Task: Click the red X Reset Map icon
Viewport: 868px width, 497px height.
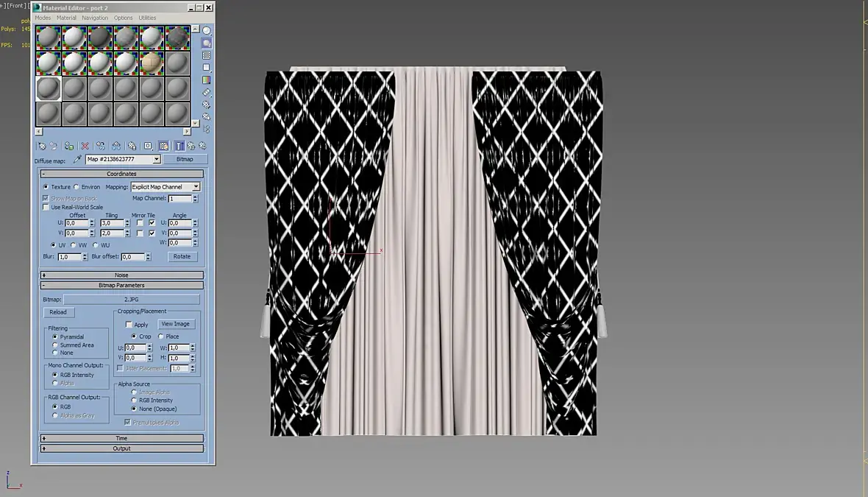Action: point(85,146)
